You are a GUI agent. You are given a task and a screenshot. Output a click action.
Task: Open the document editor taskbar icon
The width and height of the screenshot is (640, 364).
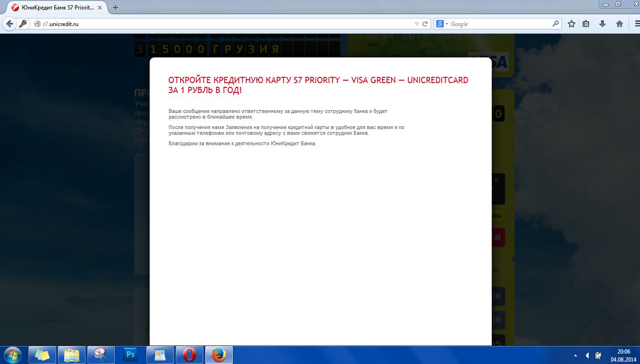point(160,355)
